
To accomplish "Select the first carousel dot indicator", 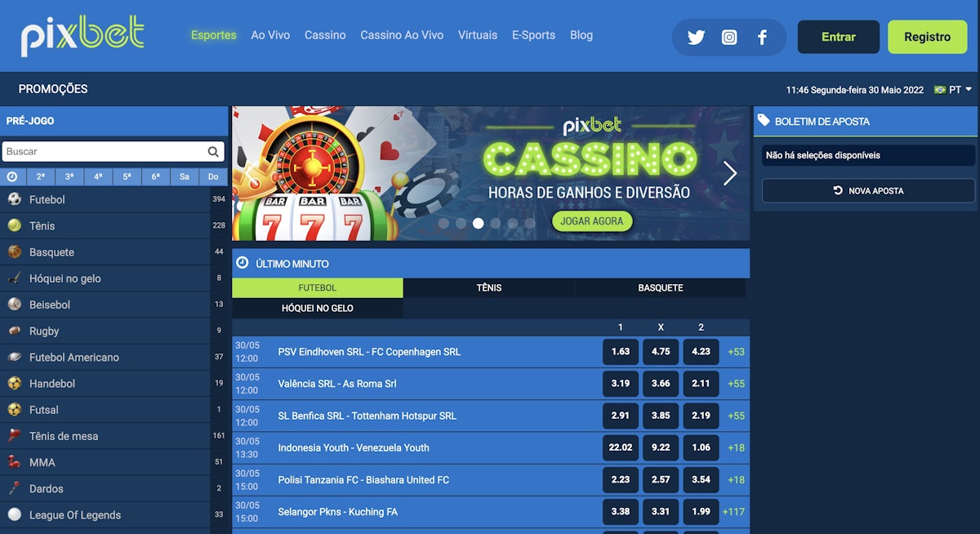I will click(443, 223).
